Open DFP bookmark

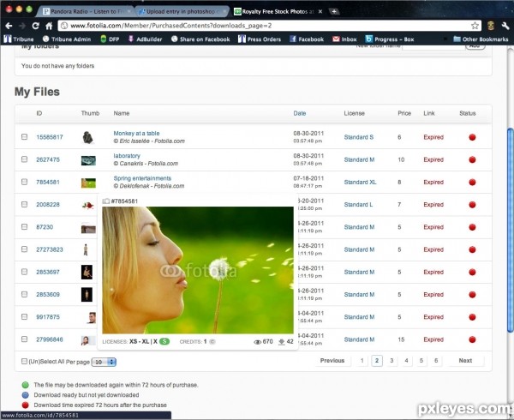click(110, 39)
